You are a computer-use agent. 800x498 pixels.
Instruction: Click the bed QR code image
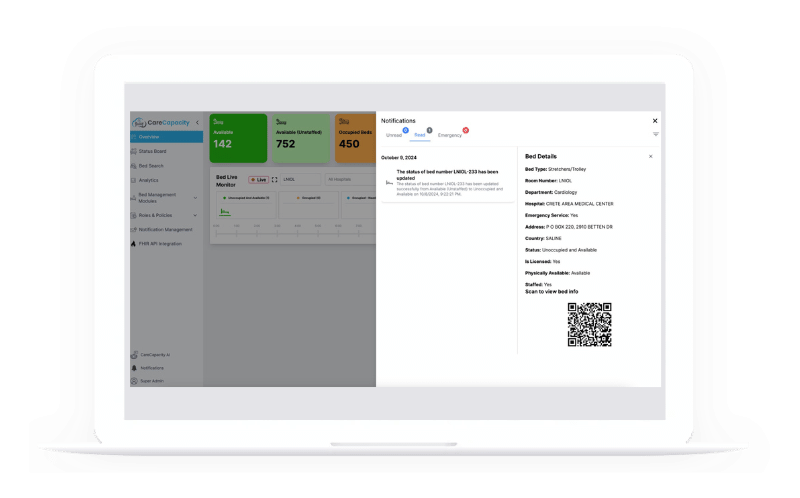589,324
